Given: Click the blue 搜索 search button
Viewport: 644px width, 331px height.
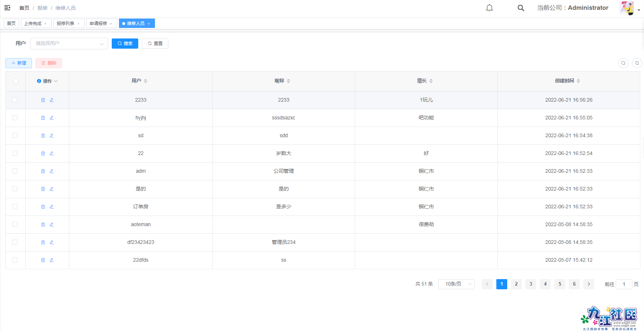Looking at the screenshot, I should [x=125, y=44].
